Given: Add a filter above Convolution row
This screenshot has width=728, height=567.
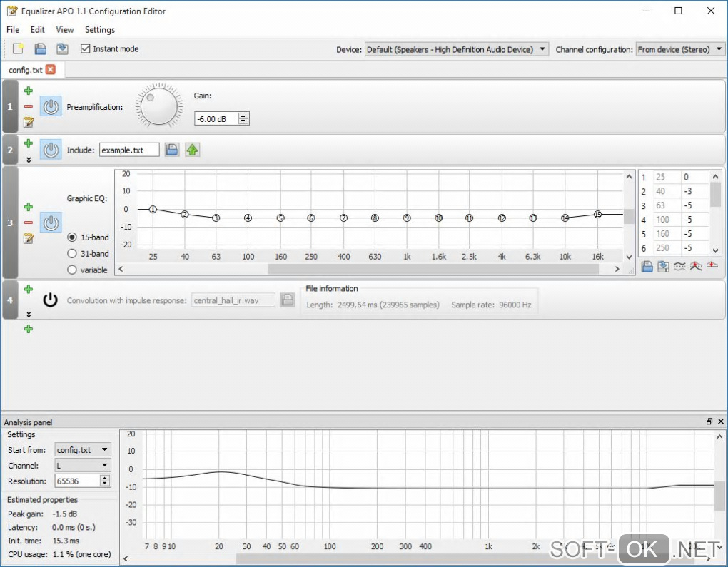Looking at the screenshot, I should (29, 289).
